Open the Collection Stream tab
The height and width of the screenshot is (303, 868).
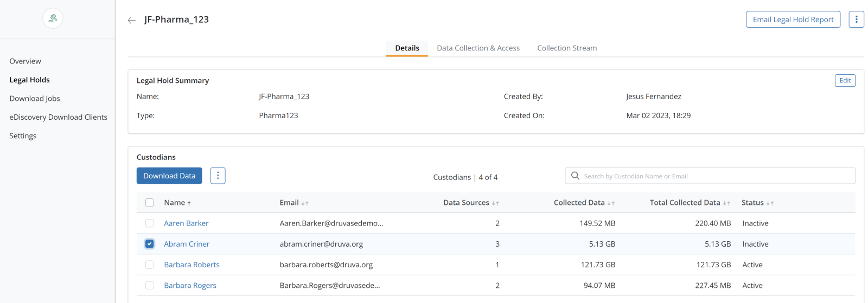tap(567, 48)
